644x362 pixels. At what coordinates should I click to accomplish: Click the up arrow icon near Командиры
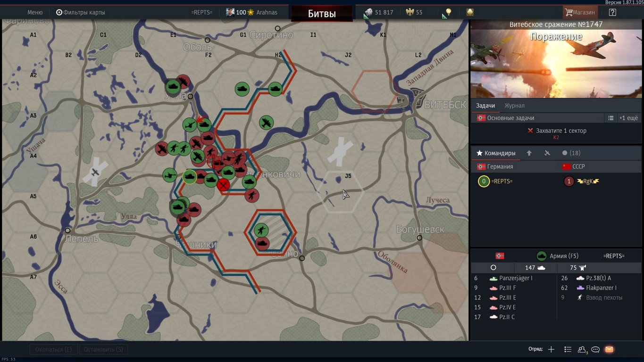click(x=529, y=153)
